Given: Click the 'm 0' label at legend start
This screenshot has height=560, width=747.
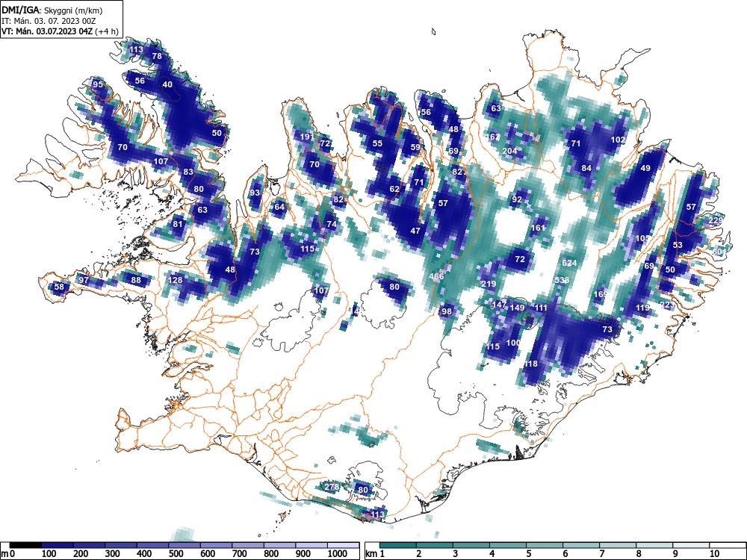Looking at the screenshot, I should coord(8,554).
